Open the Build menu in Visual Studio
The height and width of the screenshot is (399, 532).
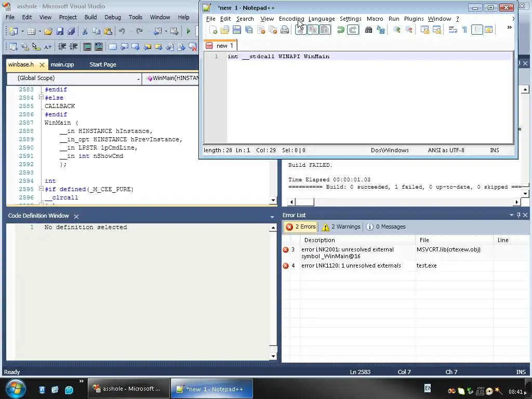90,17
